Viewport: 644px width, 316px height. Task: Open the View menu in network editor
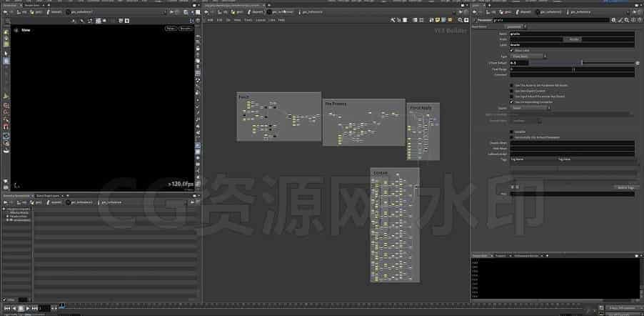coord(237,20)
